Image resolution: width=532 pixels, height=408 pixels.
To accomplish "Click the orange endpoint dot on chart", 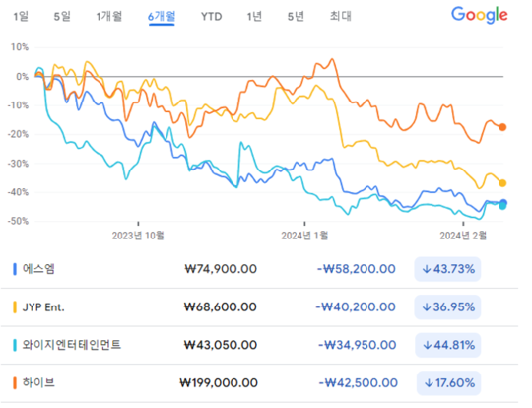I will [502, 127].
